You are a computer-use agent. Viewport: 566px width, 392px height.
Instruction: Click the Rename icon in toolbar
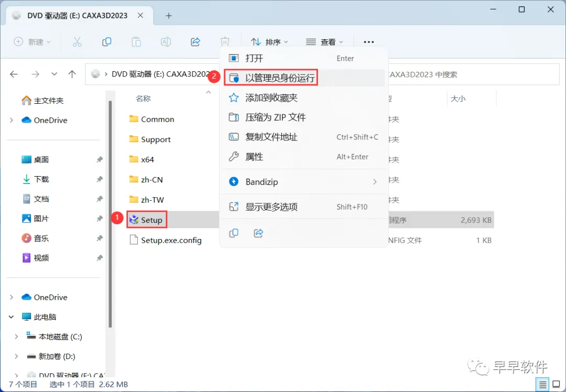click(x=166, y=42)
